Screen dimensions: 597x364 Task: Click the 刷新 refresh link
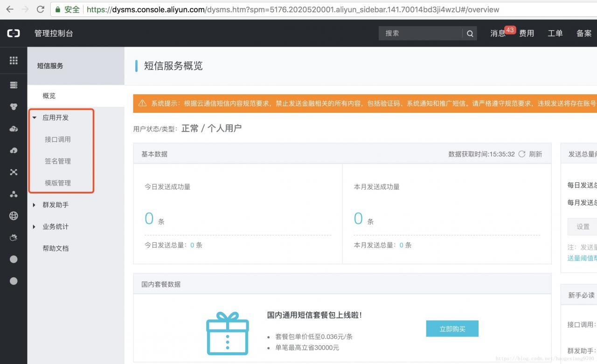(x=535, y=154)
